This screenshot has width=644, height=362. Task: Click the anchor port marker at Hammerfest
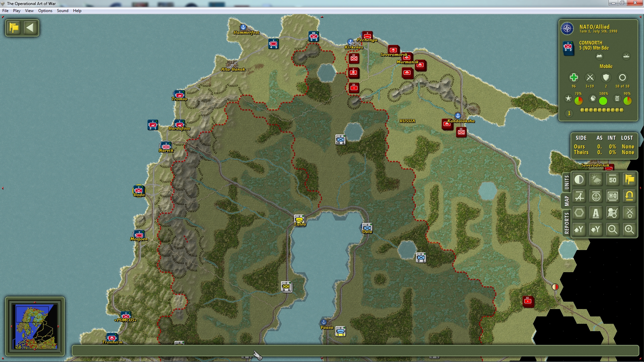coord(243,27)
